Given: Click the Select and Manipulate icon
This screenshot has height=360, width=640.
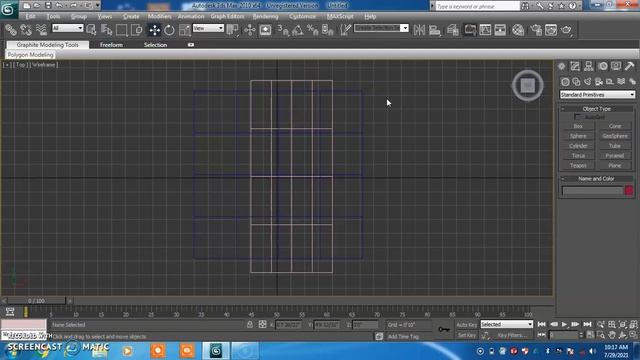Looking at the screenshot, I should [x=249, y=30].
